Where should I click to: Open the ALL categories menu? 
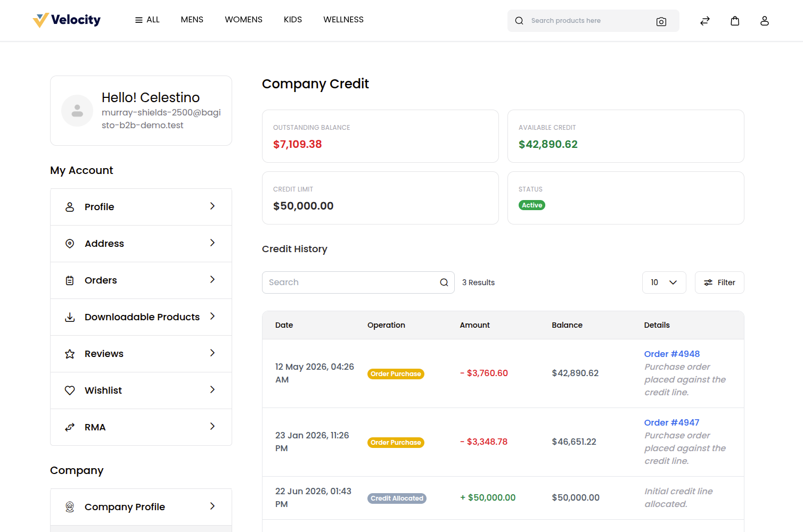click(x=148, y=20)
